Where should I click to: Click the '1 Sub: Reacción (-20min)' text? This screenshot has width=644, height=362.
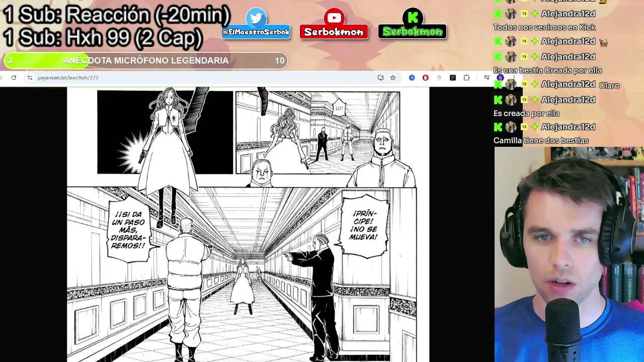pos(116,15)
